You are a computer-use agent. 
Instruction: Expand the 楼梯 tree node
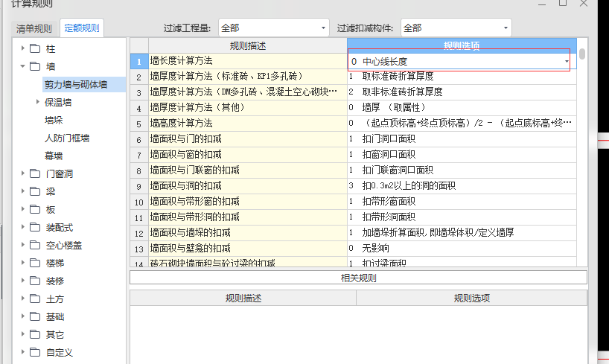22,263
